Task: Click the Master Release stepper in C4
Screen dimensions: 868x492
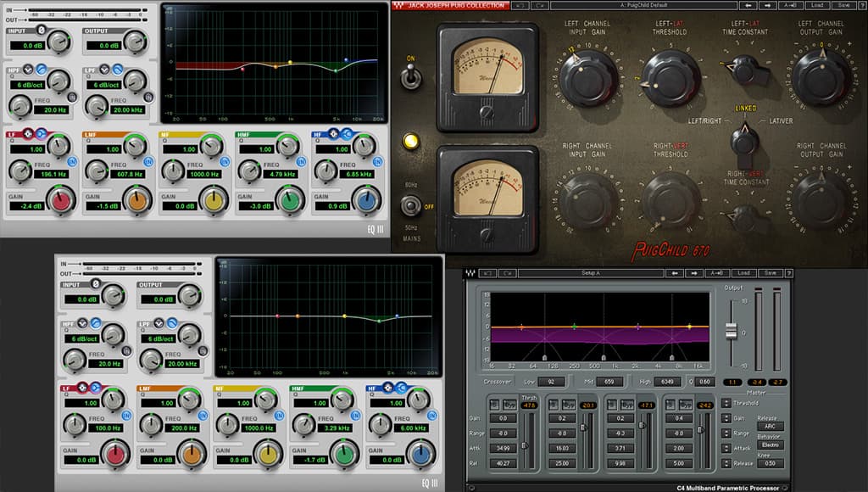Action: (726, 463)
